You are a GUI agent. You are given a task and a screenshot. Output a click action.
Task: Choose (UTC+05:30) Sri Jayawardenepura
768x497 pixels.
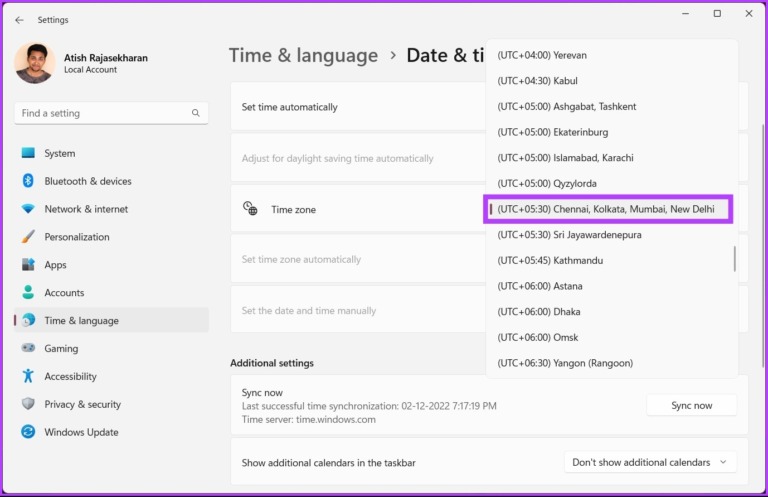pos(611,235)
